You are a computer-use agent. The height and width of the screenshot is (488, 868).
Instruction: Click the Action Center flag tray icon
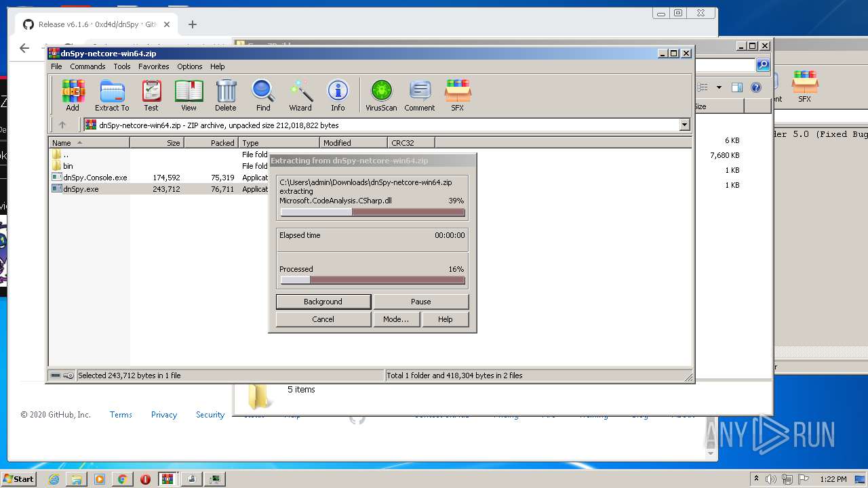pyautogui.click(x=805, y=479)
